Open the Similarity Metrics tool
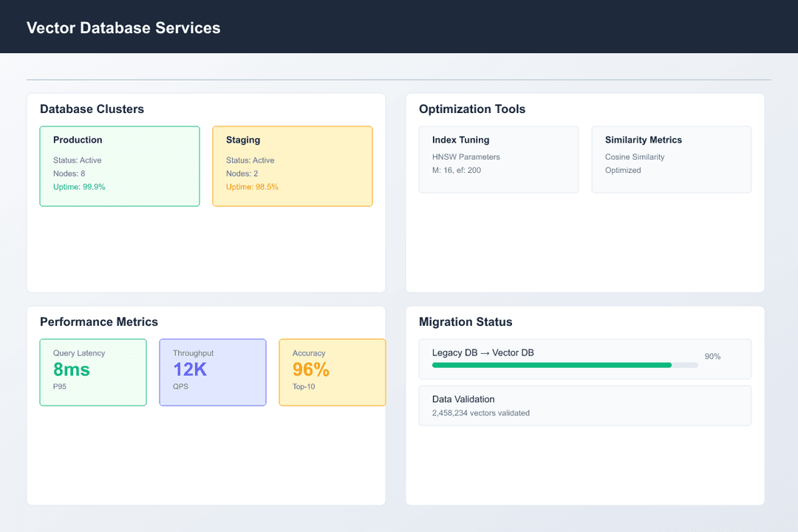 coord(671,159)
